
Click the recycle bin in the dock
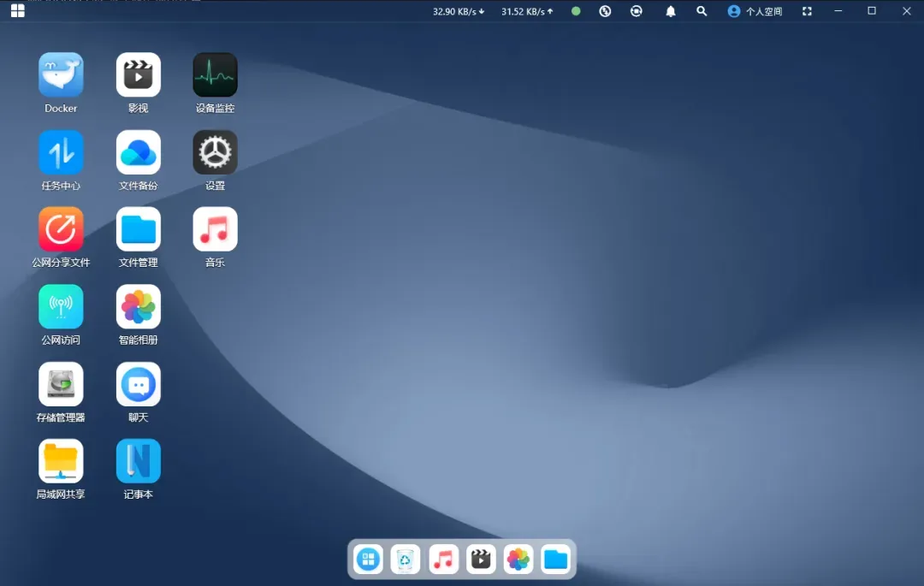tap(406, 559)
